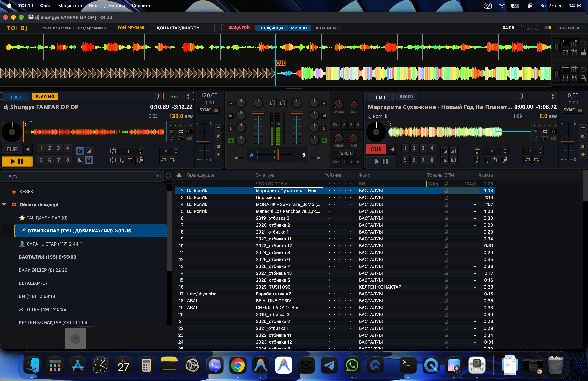Kill high EQ with deck A's H button

click(x=231, y=104)
